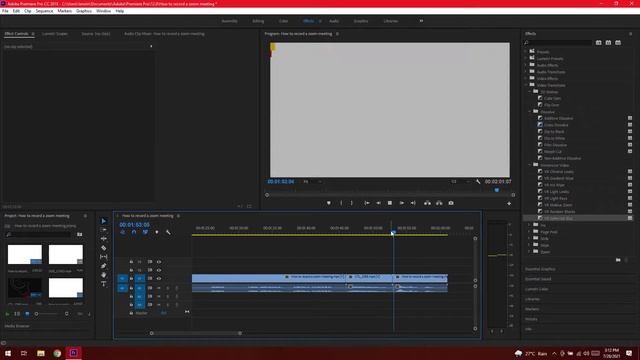Expand the Video Effects folder
Image resolution: width=640 pixels, height=360 pixels.
pyautogui.click(x=526, y=78)
